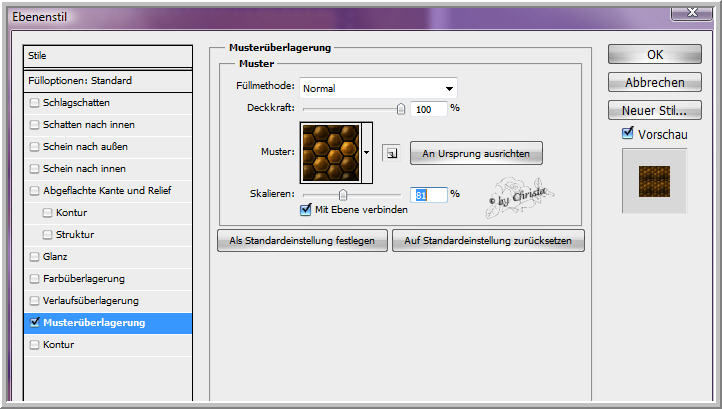This screenshot has height=409, width=722.
Task: Select Abgeflachte Kante und Relief row
Action: click(108, 191)
